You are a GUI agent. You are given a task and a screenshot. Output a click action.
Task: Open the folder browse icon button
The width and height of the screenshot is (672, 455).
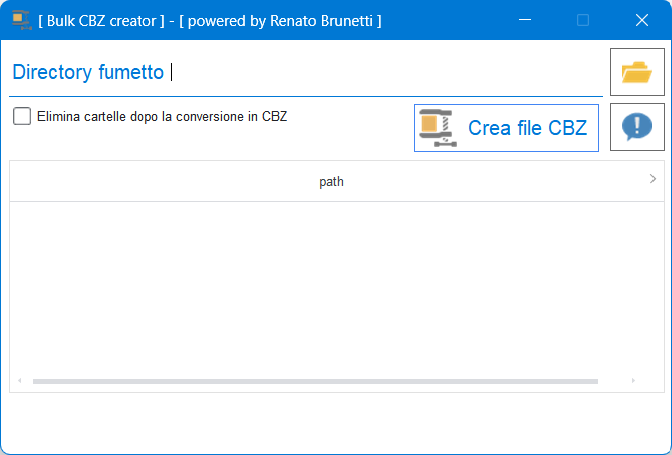coord(637,72)
